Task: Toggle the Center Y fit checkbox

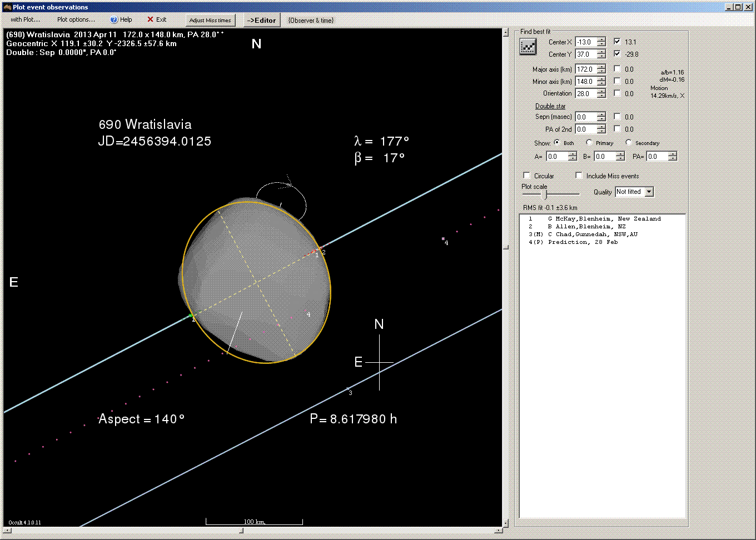Action: tap(617, 54)
